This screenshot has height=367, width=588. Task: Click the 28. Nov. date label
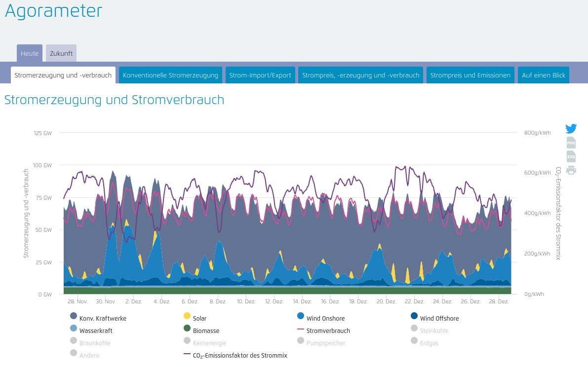(x=78, y=301)
